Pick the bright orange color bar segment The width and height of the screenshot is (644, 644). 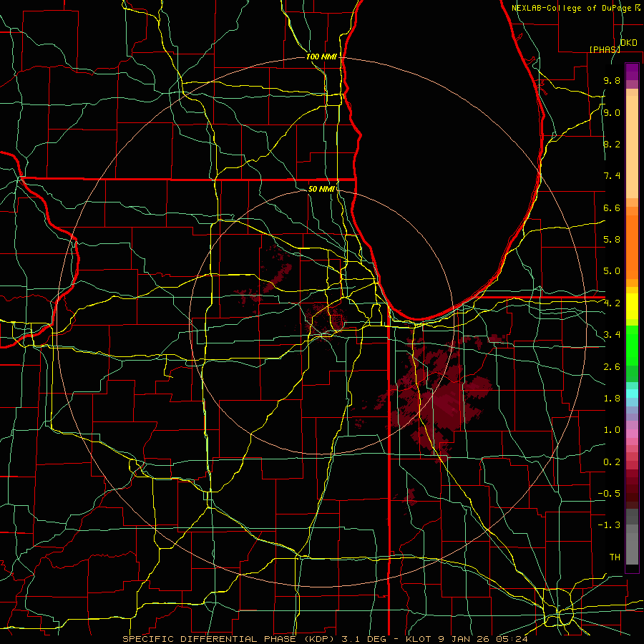click(632, 246)
